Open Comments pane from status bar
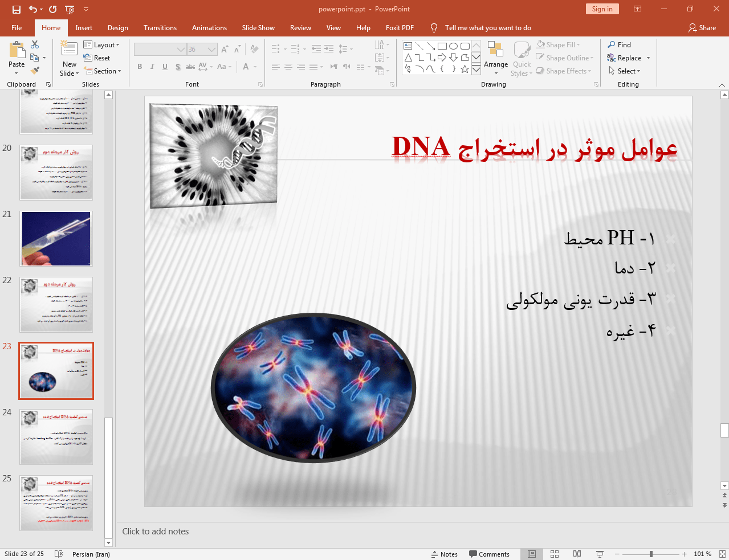 [x=489, y=554]
